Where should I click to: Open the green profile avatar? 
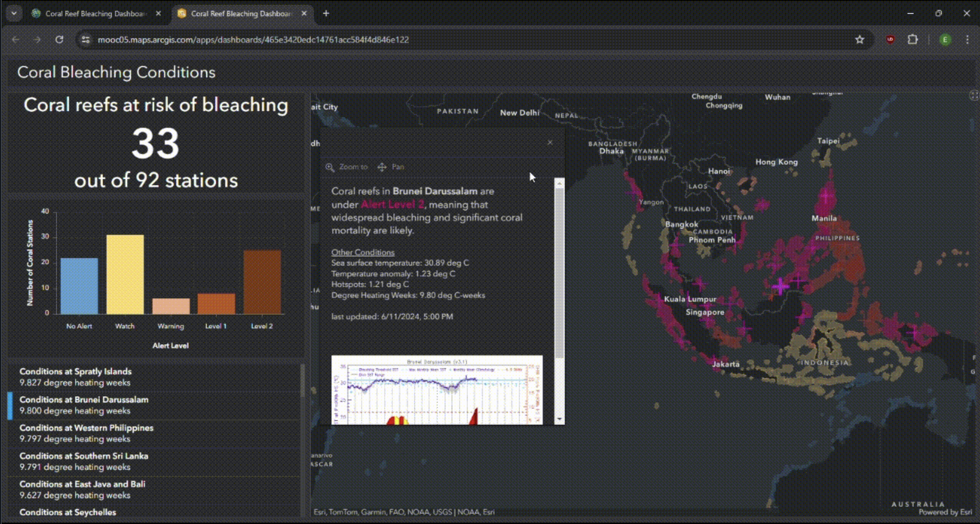coord(945,40)
